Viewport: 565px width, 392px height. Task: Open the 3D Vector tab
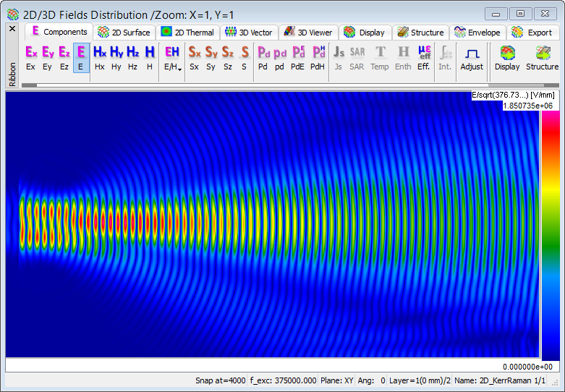pyautogui.click(x=248, y=33)
